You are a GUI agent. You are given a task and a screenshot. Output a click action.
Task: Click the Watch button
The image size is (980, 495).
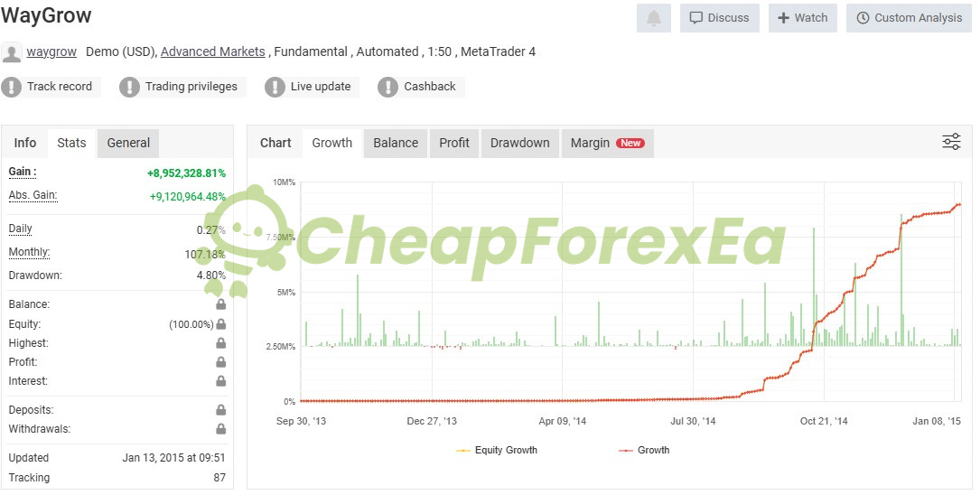802,18
